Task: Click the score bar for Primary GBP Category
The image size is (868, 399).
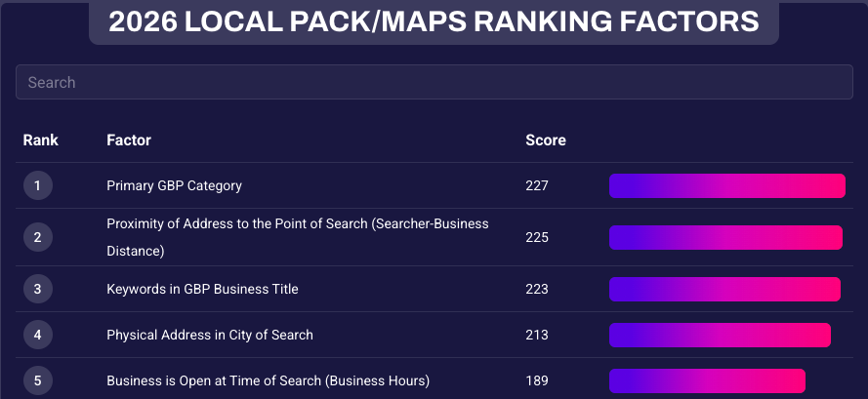Action: coord(726,185)
